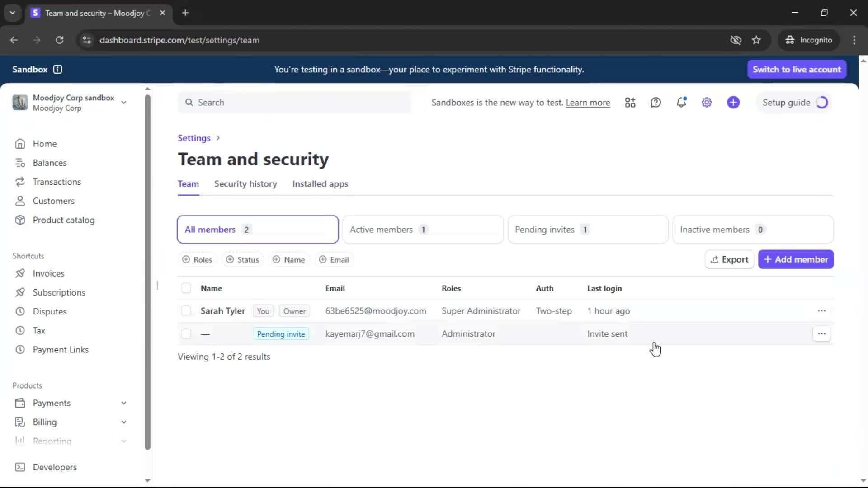Viewport: 868px width, 488px height.
Task: Select the pending invite row checkbox
Action: [186, 334]
